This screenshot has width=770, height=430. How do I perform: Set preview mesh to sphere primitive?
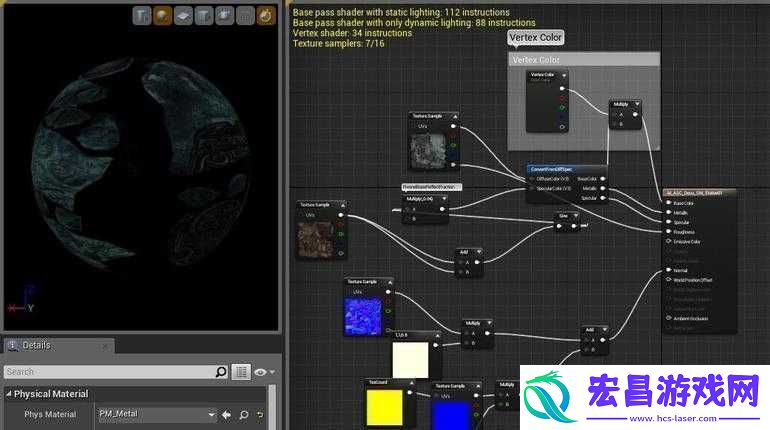pos(162,16)
